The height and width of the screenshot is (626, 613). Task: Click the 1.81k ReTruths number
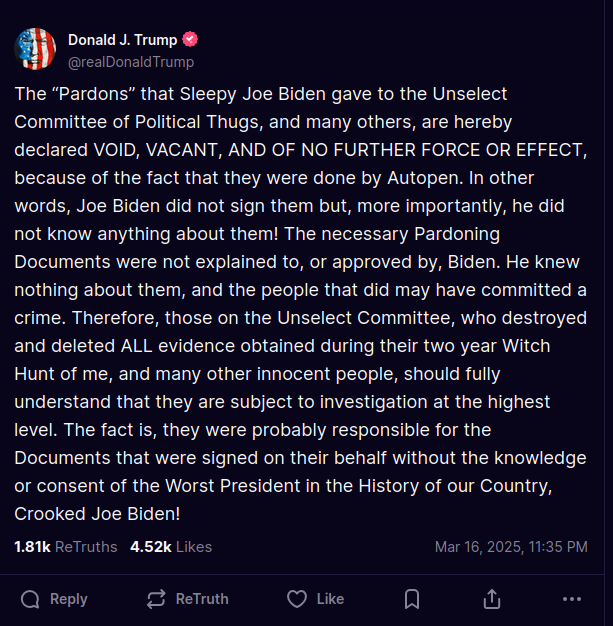pos(32,547)
